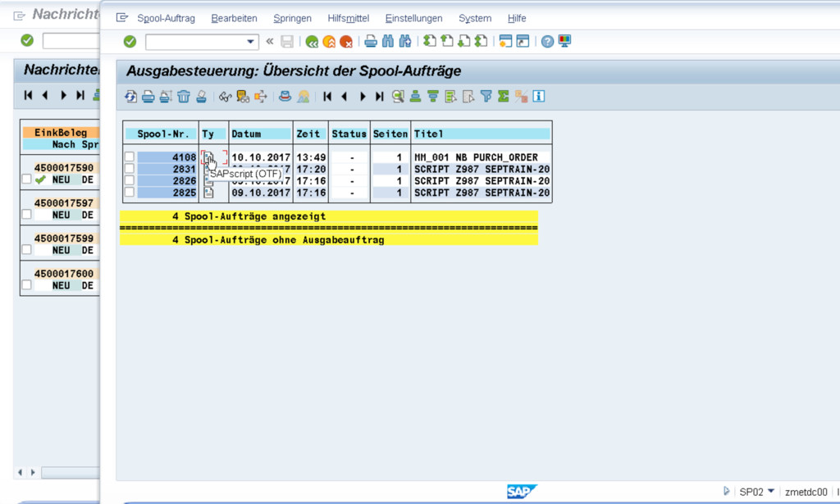Click the status bar expand triangle left of SP02
Viewport: 840px width, 504px height.
point(727,491)
